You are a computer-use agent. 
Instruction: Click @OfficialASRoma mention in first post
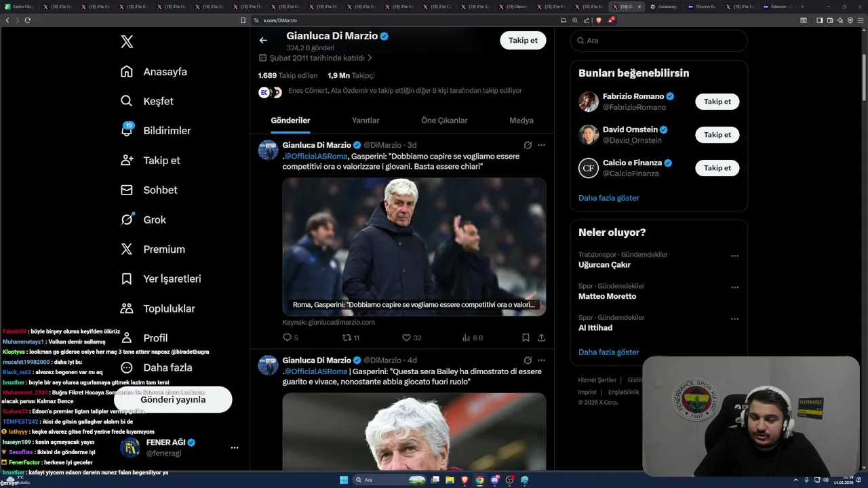[316, 157]
